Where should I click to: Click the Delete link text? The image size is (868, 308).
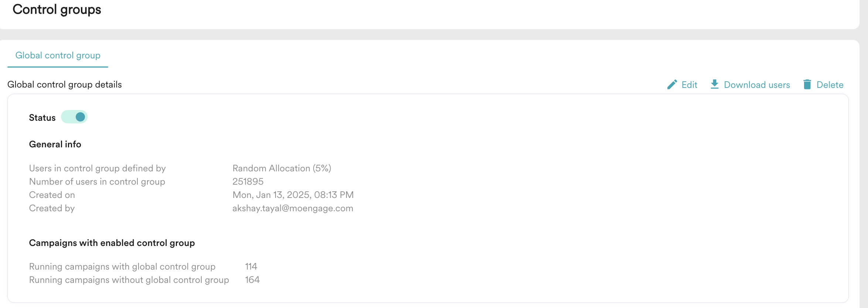point(830,85)
